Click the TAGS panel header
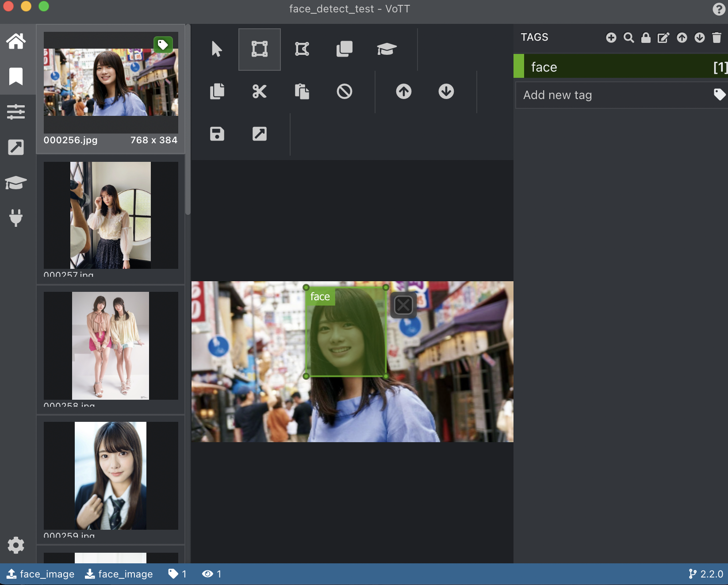 click(x=534, y=37)
